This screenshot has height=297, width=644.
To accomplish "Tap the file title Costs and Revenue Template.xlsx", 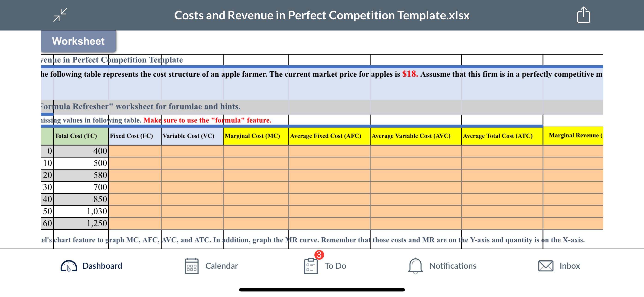I will (x=322, y=15).
